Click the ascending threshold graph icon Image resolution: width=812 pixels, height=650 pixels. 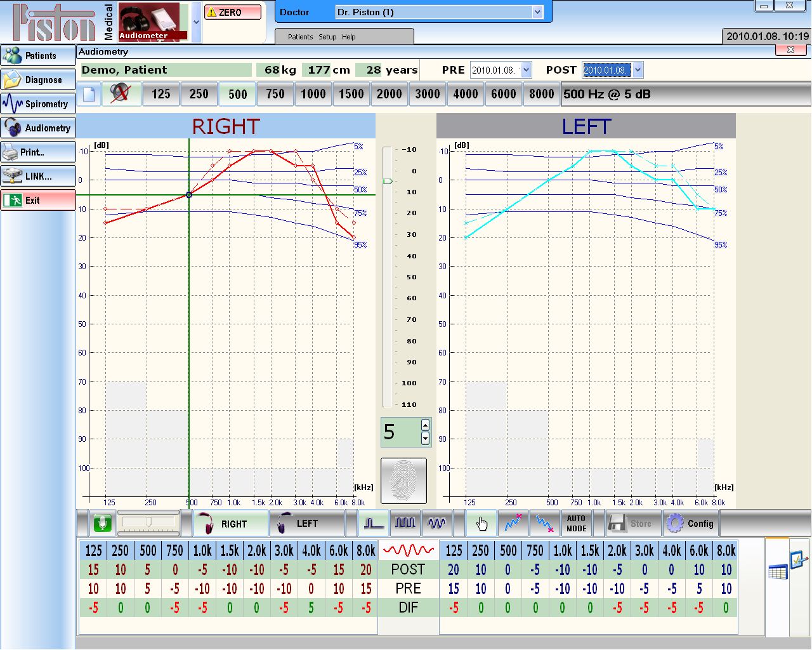click(513, 524)
